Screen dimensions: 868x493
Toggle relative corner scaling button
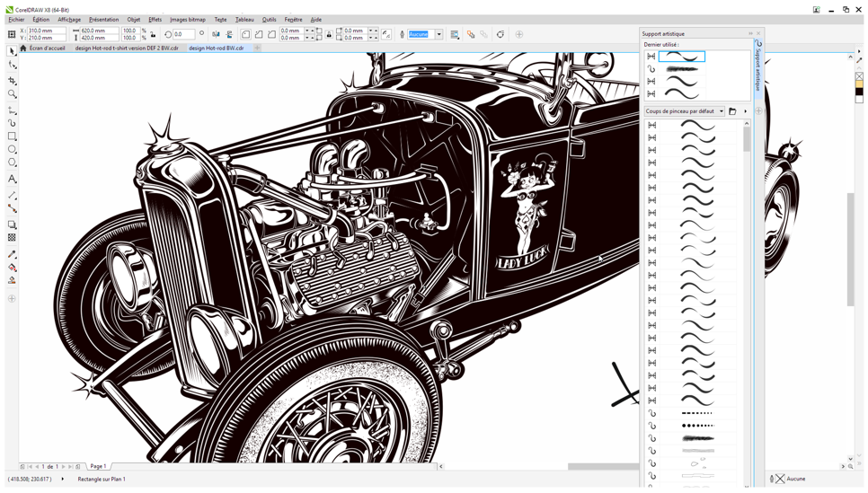click(386, 34)
